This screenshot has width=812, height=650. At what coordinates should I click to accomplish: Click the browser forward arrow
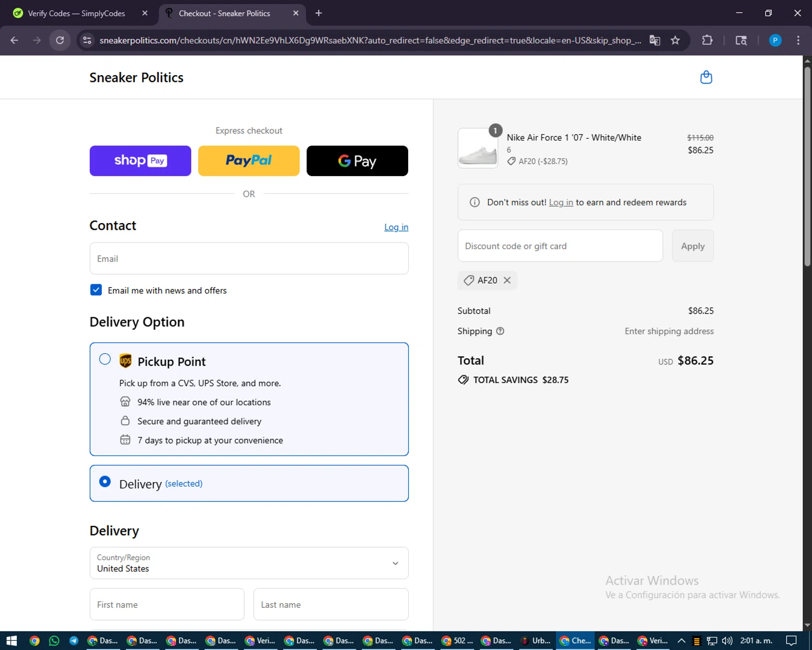point(37,40)
